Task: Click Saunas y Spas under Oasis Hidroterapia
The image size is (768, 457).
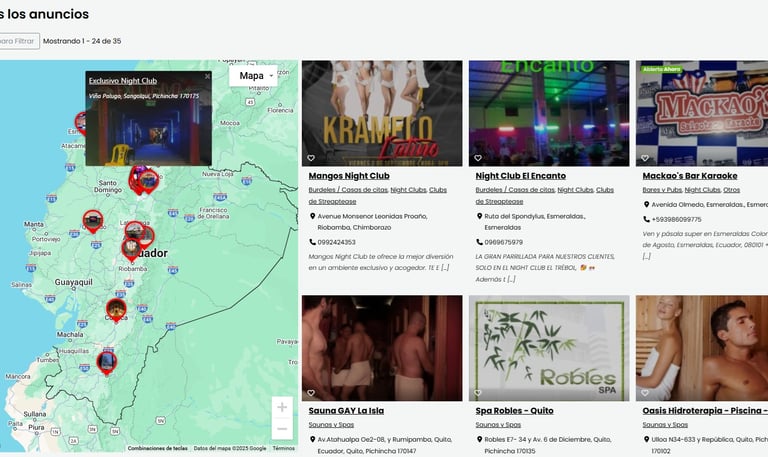Action: click(665, 425)
